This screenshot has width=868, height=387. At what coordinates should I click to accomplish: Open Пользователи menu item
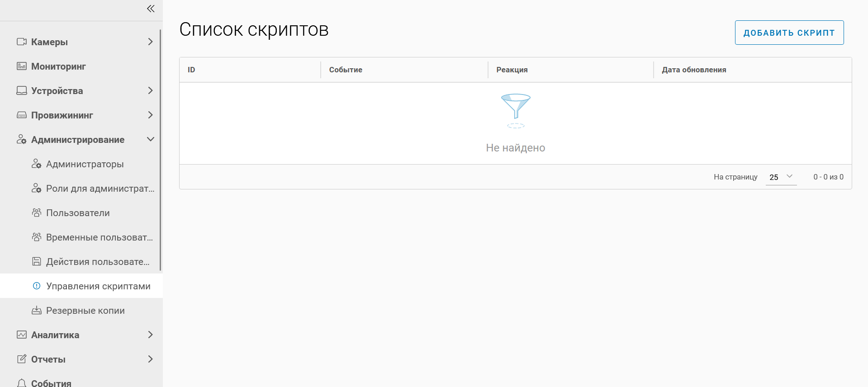point(78,213)
